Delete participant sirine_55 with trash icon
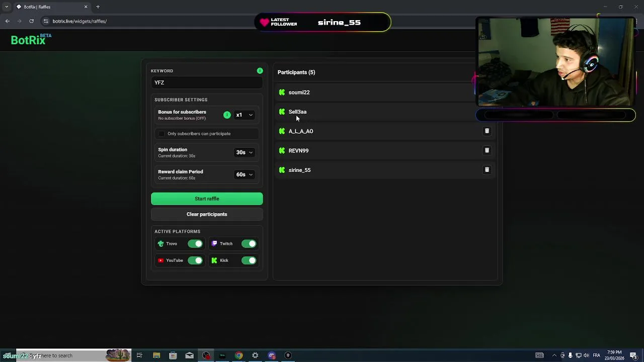Viewport: 644px width, 362px height. point(487,170)
